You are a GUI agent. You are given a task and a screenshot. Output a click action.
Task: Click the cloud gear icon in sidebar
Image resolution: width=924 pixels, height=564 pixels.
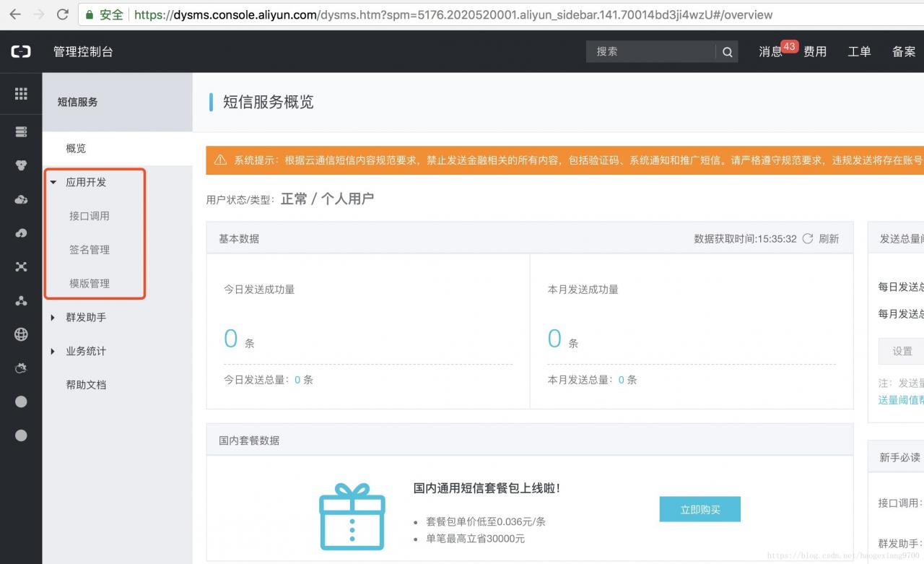(21, 368)
